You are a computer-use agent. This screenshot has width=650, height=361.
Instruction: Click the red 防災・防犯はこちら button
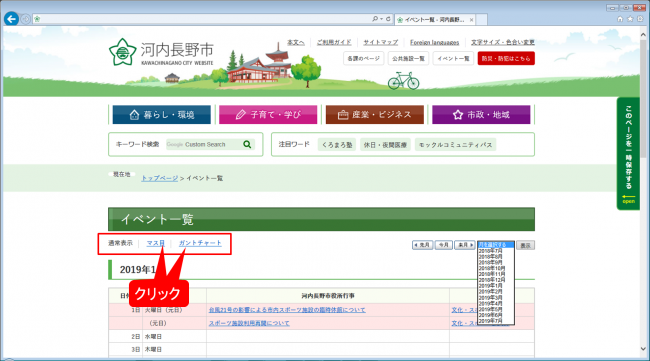click(x=506, y=58)
